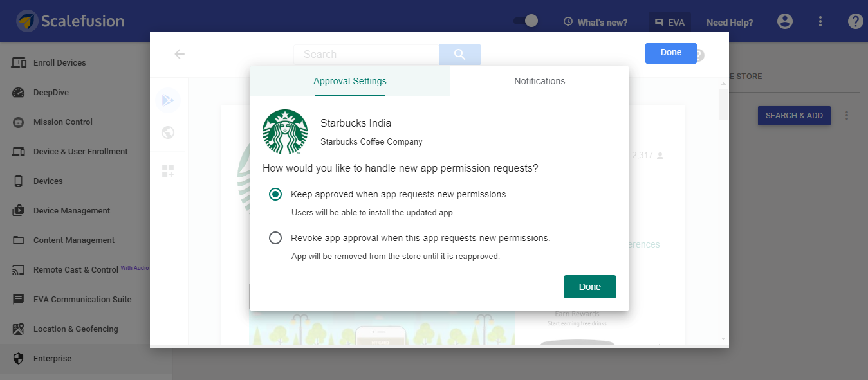
Task: Open the Play Store apps icon in sidebar
Action: [x=168, y=100]
